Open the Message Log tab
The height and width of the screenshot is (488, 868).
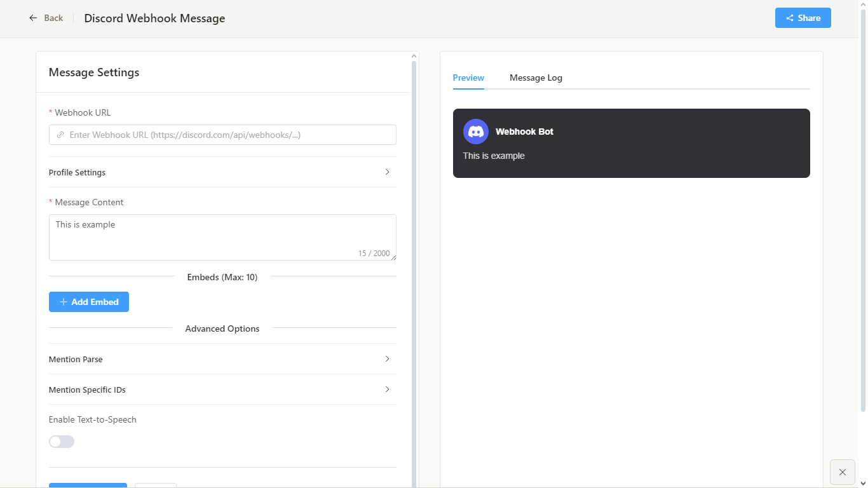coord(536,78)
